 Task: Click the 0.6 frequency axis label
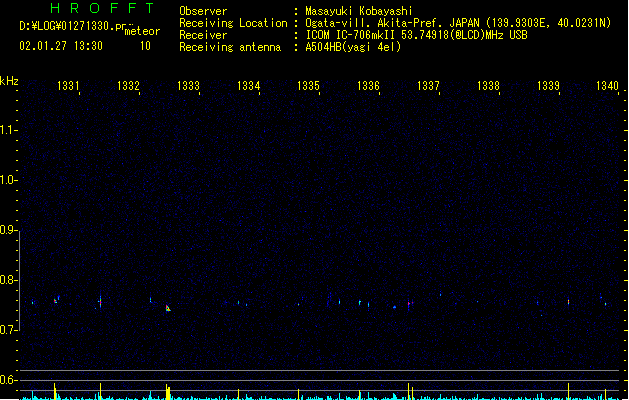8,380
